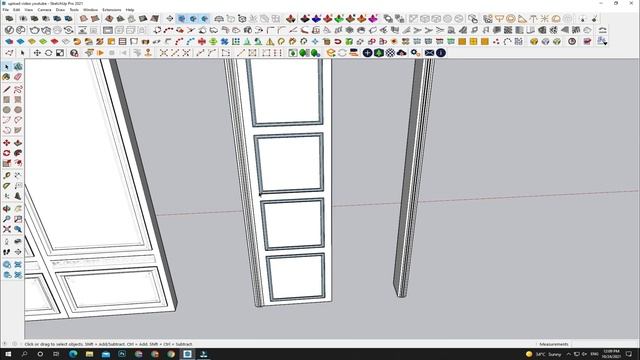The height and width of the screenshot is (360, 640).
Task: Click the clock icon in third toolbar row
Action: (572, 41)
